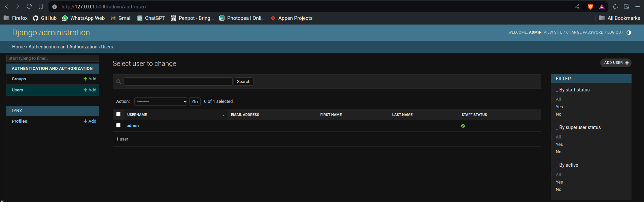Open Profiles under Lynx
This screenshot has width=644, height=202.
pos(20,121)
